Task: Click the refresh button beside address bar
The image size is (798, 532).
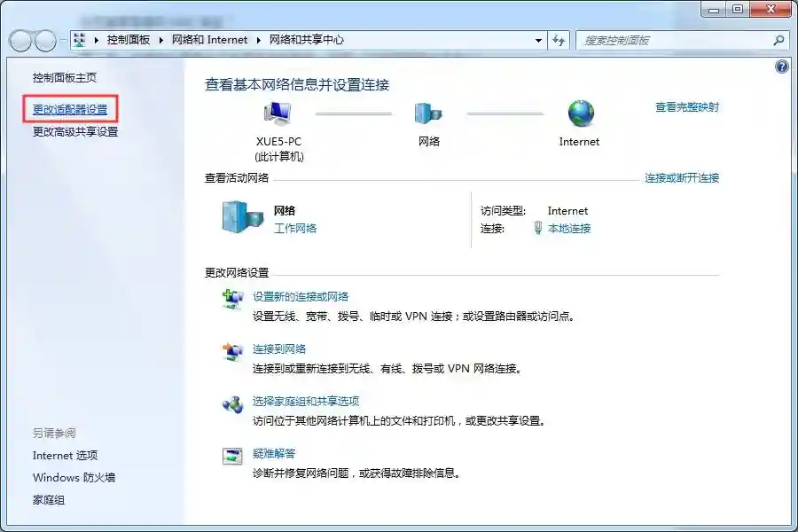Action: tap(559, 40)
